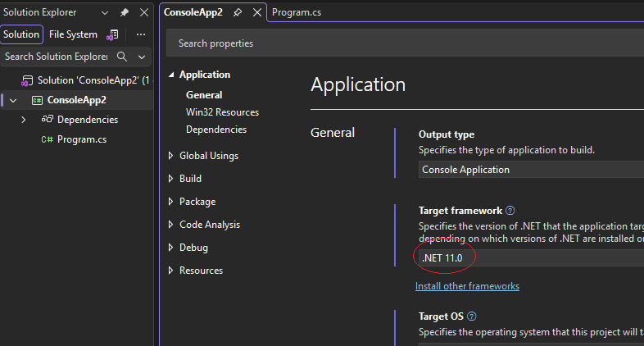Select the Resources properties category
This screenshot has width=644, height=346.
[x=201, y=271]
